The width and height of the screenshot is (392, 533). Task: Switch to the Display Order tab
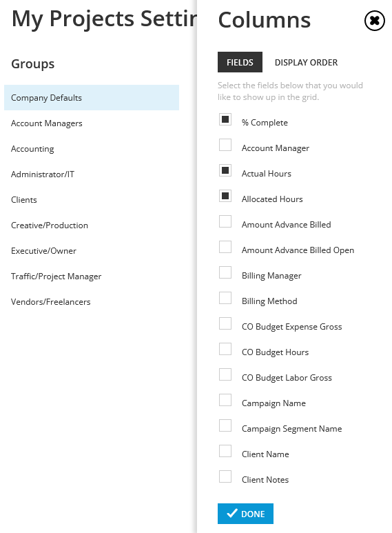tap(306, 63)
